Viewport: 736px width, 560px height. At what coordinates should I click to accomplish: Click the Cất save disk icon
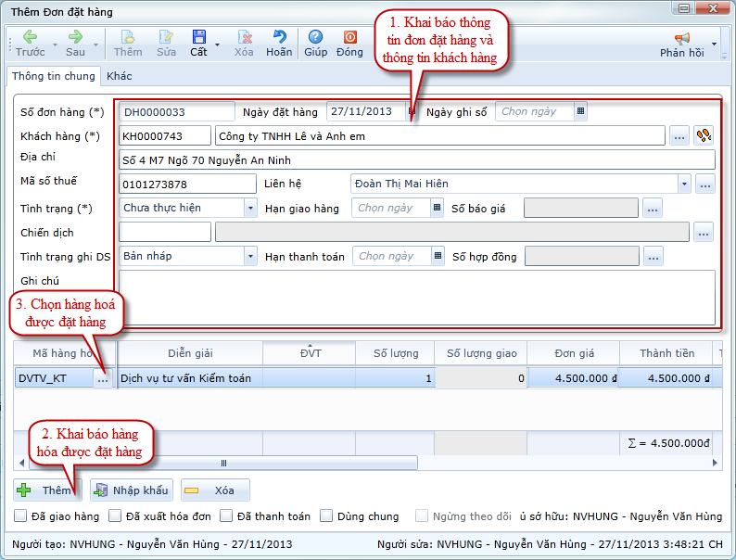[198, 37]
